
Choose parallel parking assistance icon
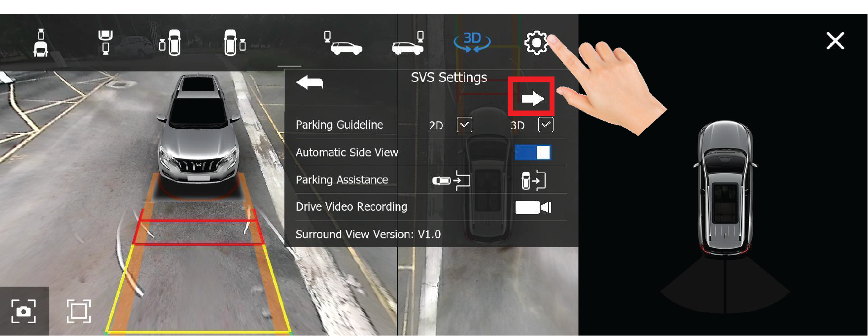pos(451,180)
